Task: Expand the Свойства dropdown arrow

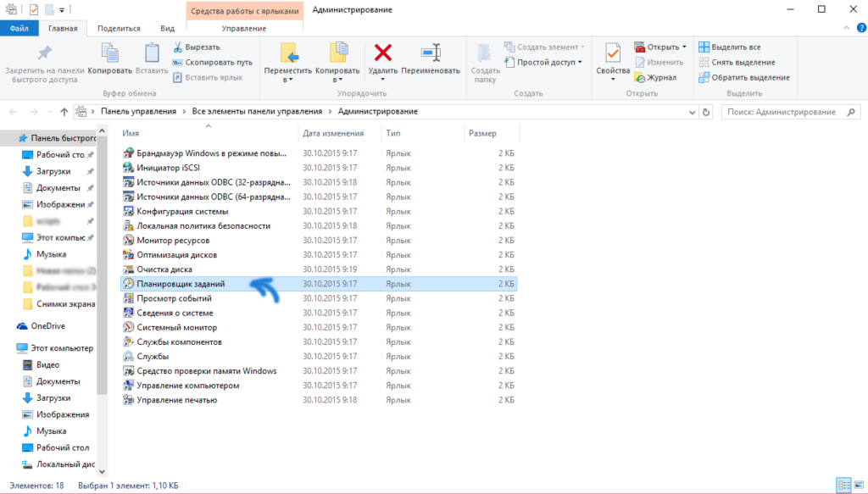Action: click(x=613, y=80)
